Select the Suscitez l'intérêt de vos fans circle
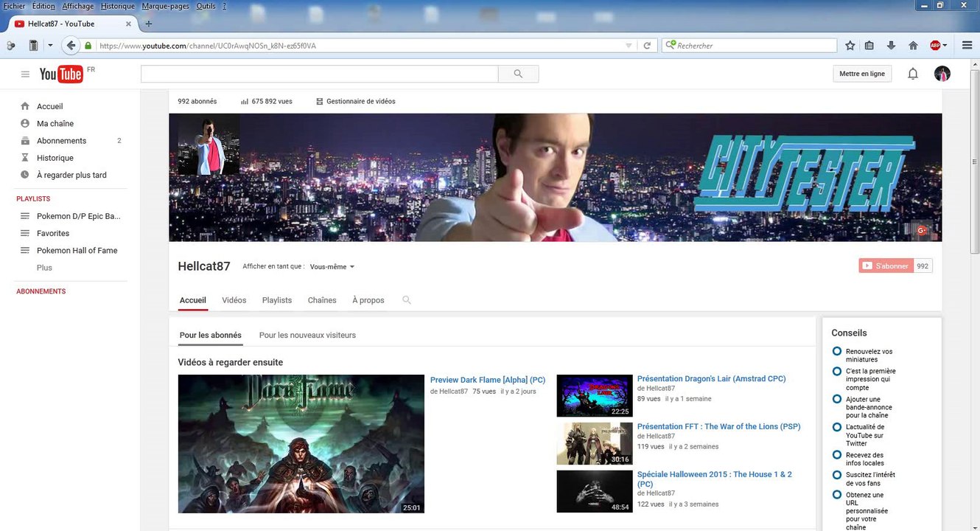The height and width of the screenshot is (531, 980). click(836, 475)
